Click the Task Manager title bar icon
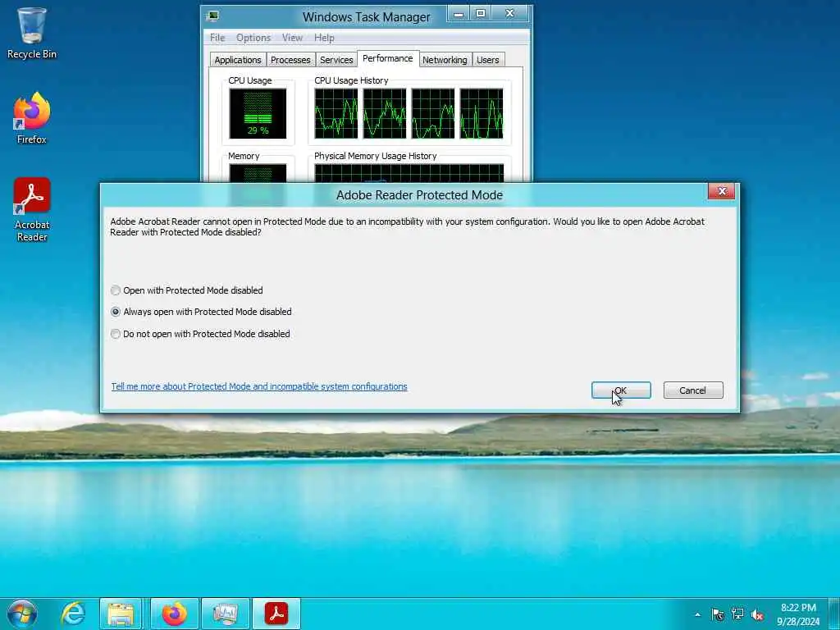 point(212,16)
